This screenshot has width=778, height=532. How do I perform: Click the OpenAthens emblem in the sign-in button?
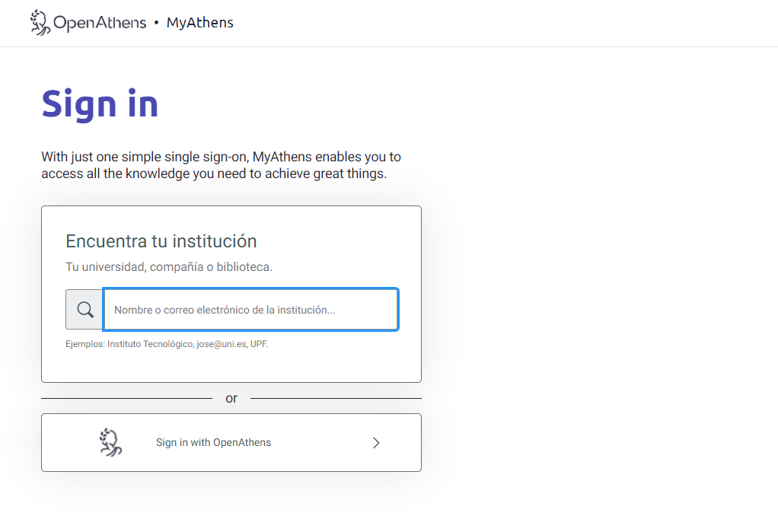pos(110,442)
